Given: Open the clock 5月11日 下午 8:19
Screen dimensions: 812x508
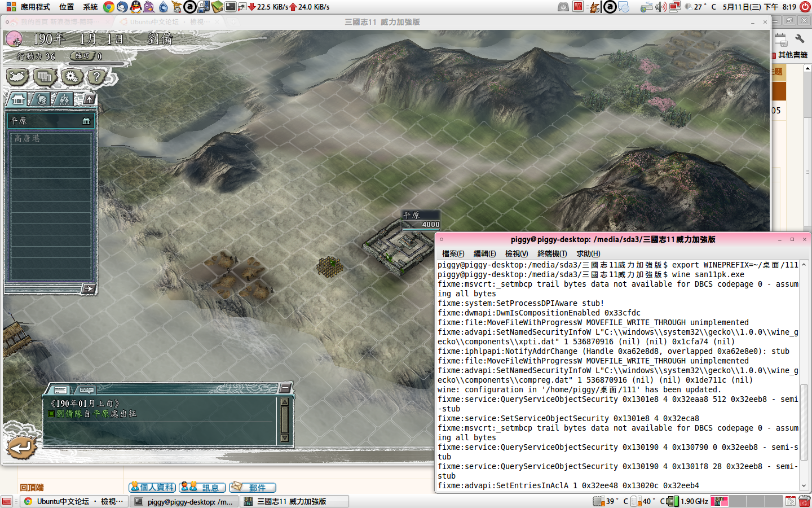Looking at the screenshot, I should click(x=759, y=7).
